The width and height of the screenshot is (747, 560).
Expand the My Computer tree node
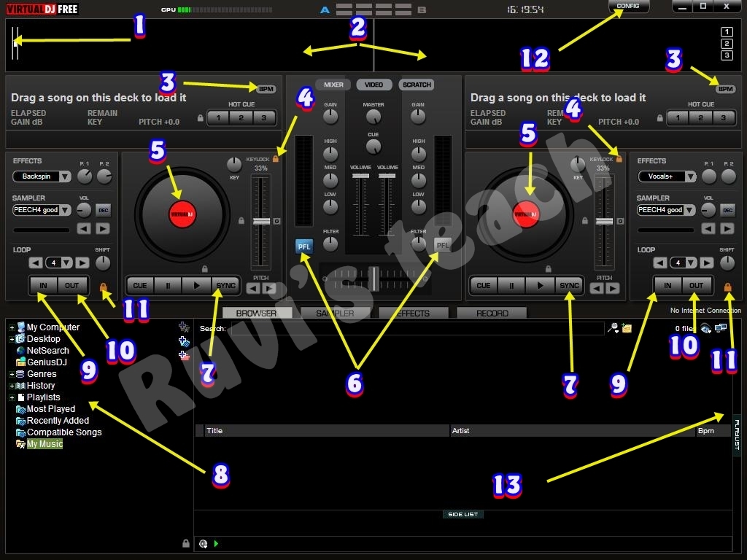(12, 327)
